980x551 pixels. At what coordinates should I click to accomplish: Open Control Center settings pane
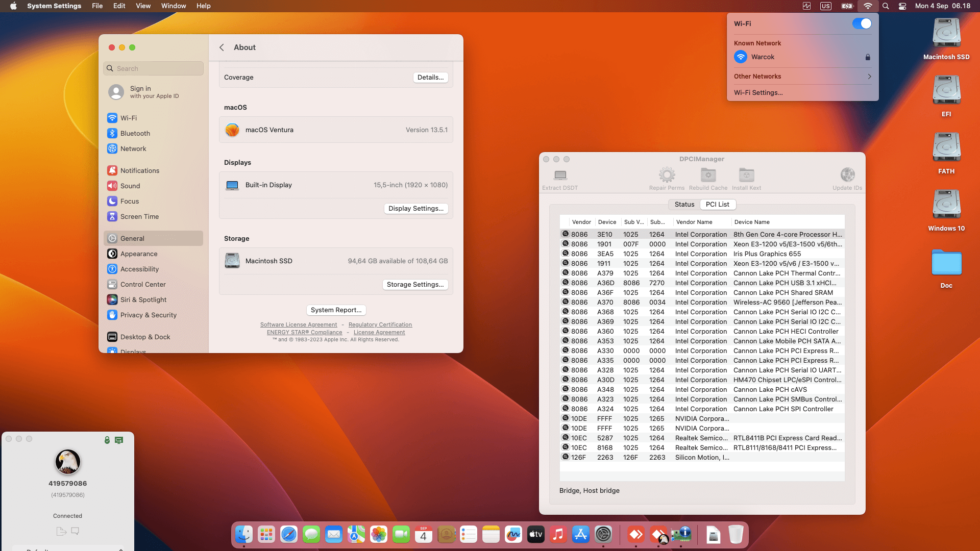click(x=154, y=284)
